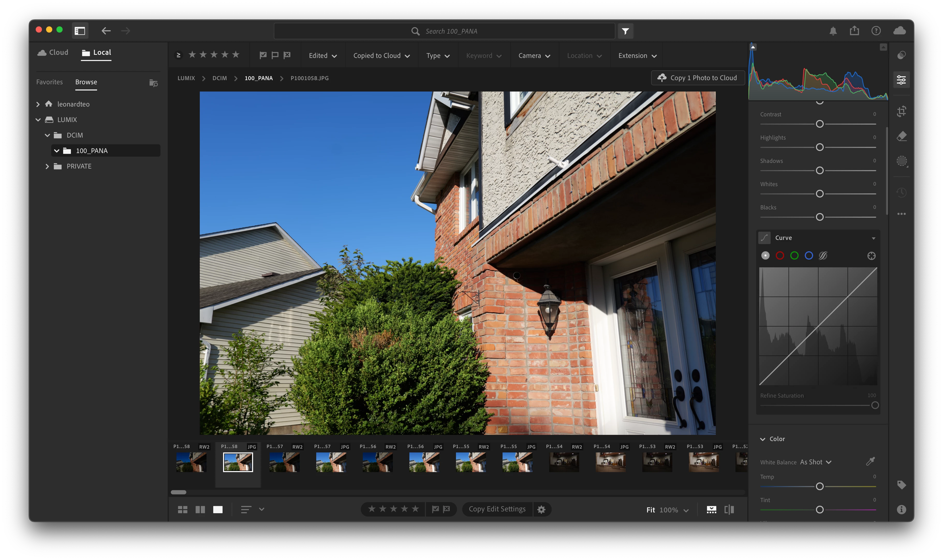Toggle the filter funnel button
The image size is (943, 560).
coord(625,31)
